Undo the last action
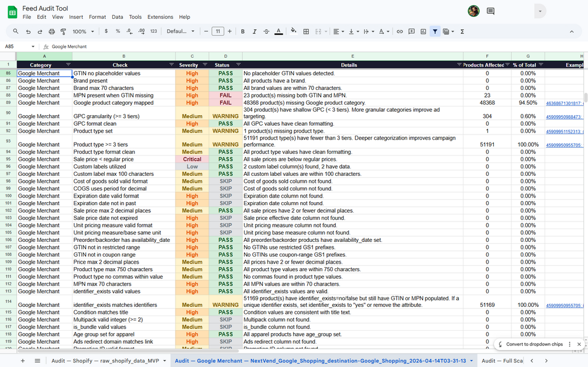The image size is (588, 367). 28,32
